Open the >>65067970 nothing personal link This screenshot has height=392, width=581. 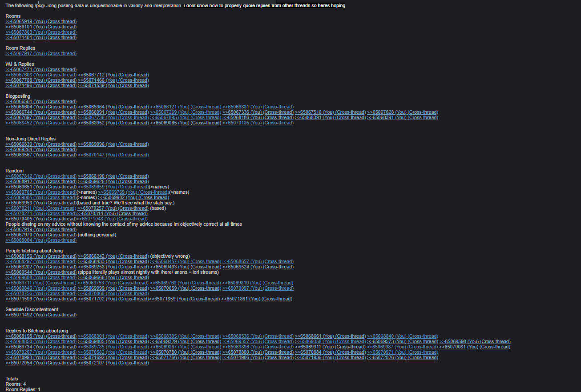click(x=41, y=235)
